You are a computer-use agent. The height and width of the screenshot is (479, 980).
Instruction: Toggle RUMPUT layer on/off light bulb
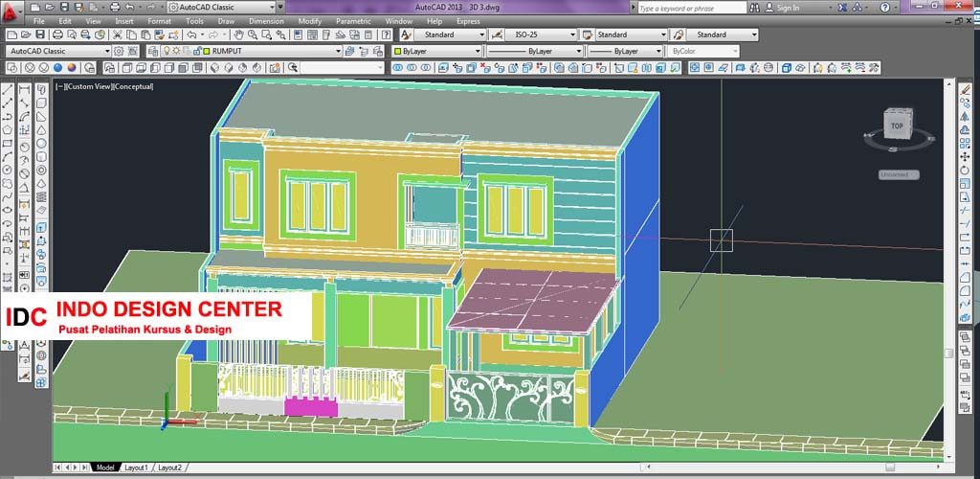(167, 52)
